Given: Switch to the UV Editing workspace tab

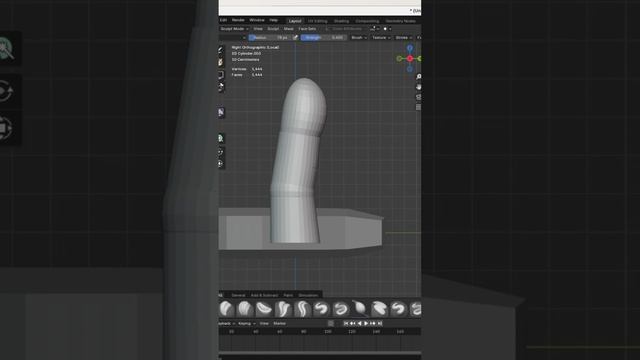Looking at the screenshot, I should pos(318,21).
